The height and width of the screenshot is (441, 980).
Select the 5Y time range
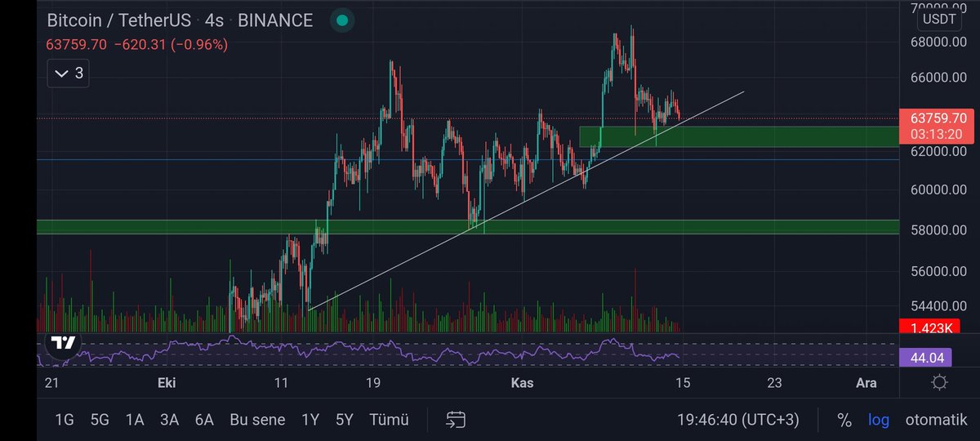[x=345, y=420]
